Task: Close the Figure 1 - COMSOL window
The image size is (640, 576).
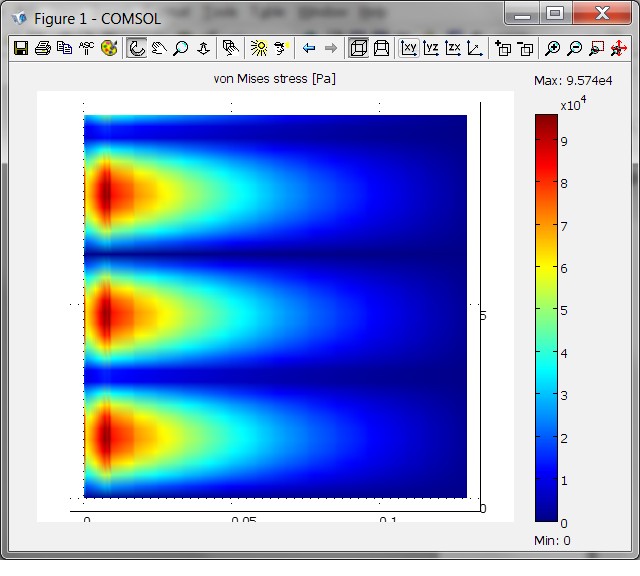Action: pyautogui.click(x=602, y=14)
